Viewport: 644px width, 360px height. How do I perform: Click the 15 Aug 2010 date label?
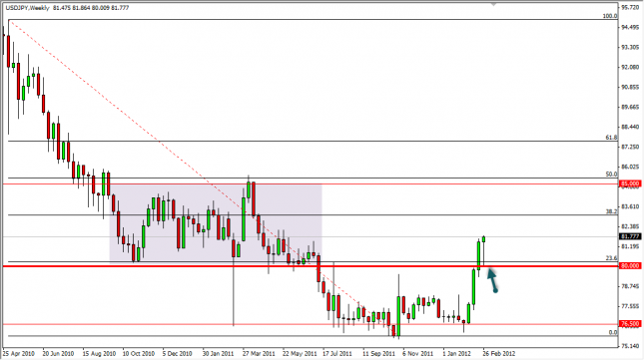tap(99, 353)
